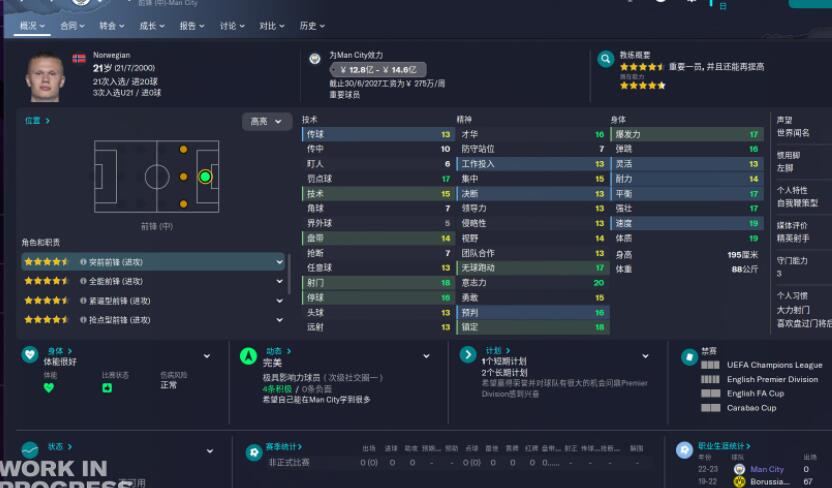The image size is (832, 488).
Task: Click the 爆发力 attribute row
Action: tap(687, 134)
